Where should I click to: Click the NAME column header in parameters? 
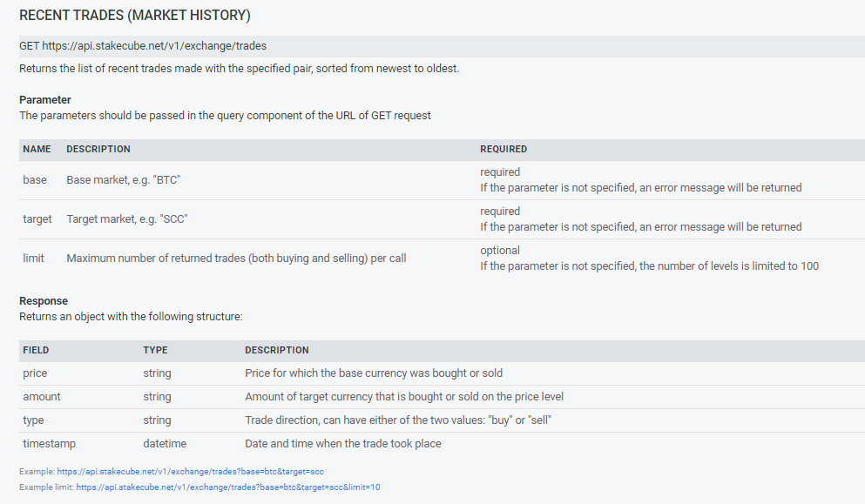tap(37, 149)
